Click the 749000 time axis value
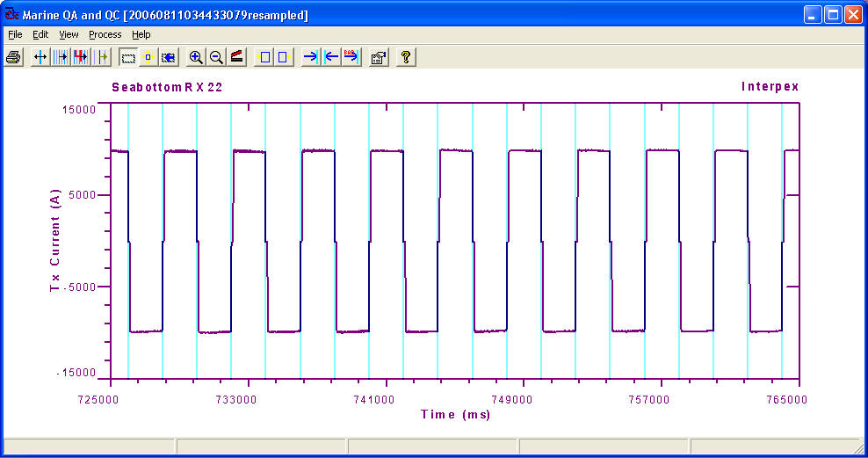The height and width of the screenshot is (458, 868). click(x=512, y=399)
